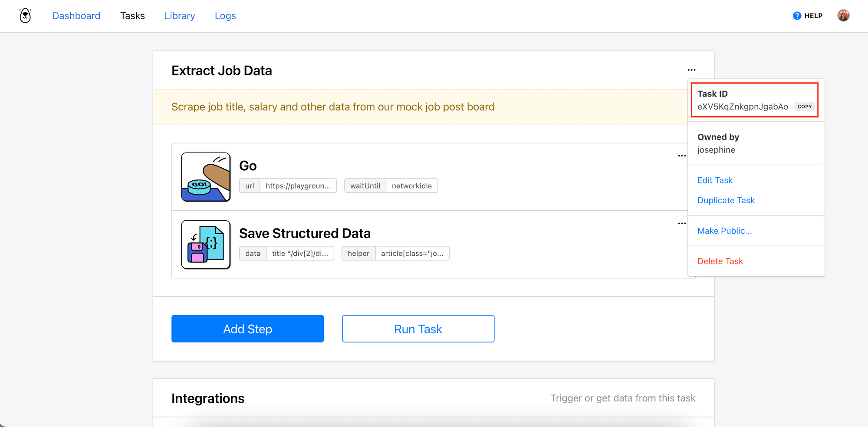Click the Save Structured Data step icon
This screenshot has width=868, height=427.
(206, 244)
